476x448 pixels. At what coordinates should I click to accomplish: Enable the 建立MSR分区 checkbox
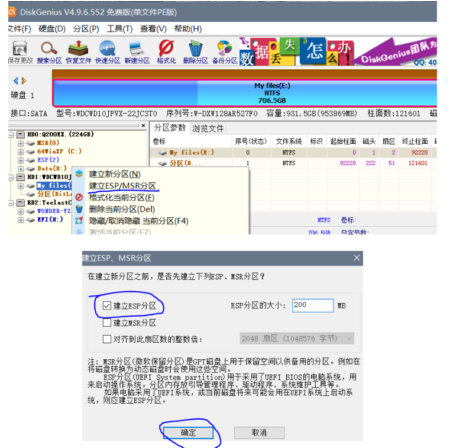click(107, 323)
